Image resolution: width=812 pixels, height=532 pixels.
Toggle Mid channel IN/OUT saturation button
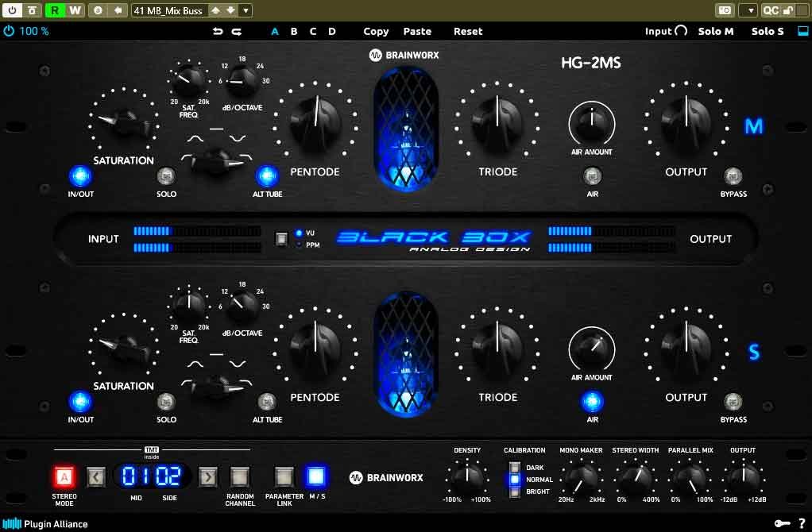[x=81, y=176]
